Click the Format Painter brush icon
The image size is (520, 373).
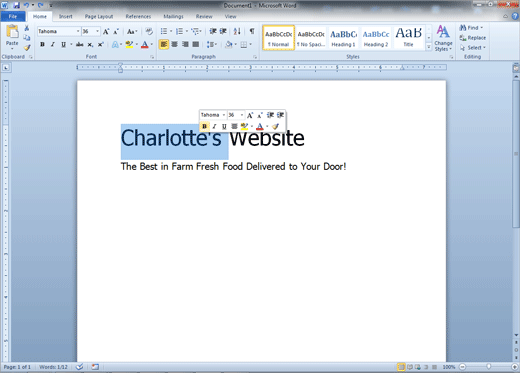[27, 48]
